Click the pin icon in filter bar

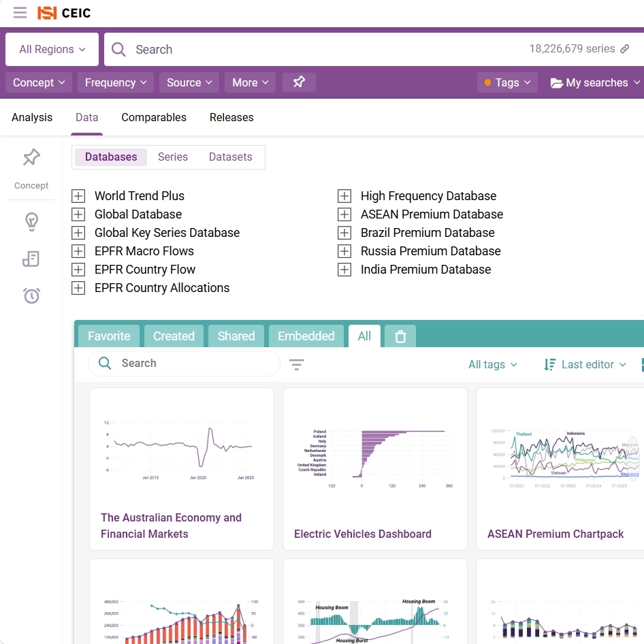point(299,82)
